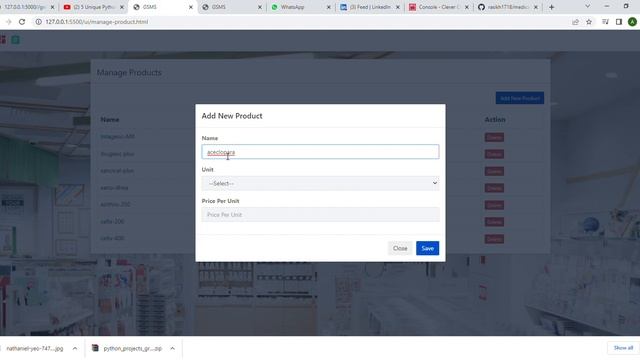640x360 pixels.
Task: Open downloaded nathaniel-yeo jpg file
Action: 35,348
